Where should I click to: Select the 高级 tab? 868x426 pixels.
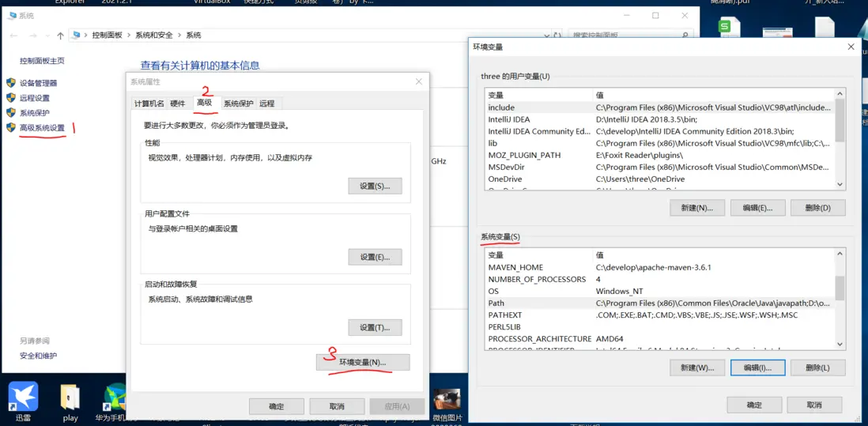pos(204,103)
